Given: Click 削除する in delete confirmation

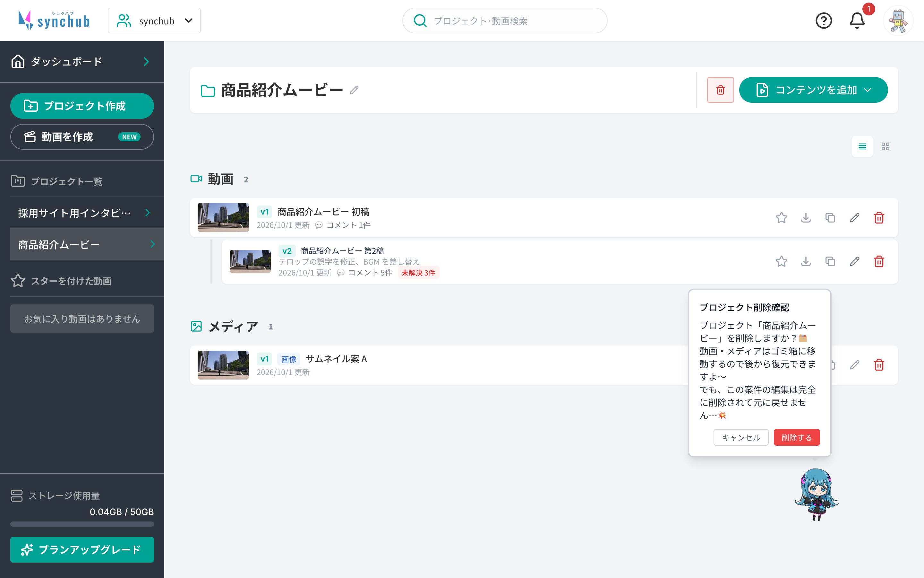Looking at the screenshot, I should [x=797, y=437].
